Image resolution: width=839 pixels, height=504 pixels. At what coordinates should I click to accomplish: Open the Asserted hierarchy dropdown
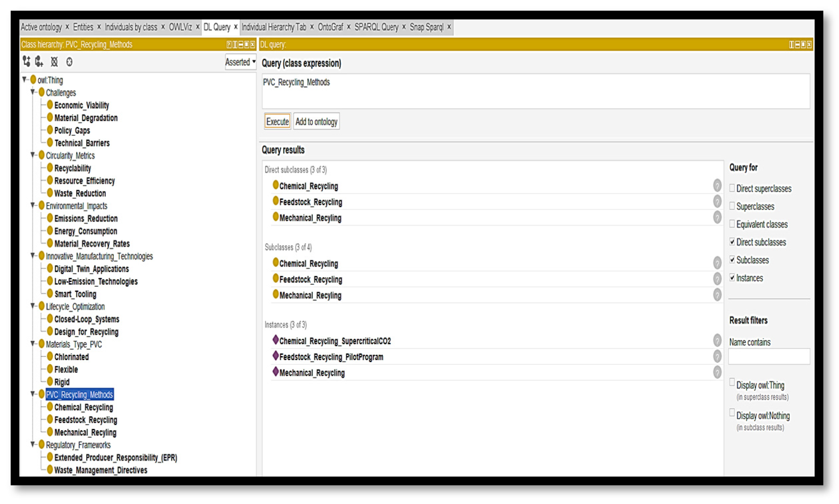(240, 62)
